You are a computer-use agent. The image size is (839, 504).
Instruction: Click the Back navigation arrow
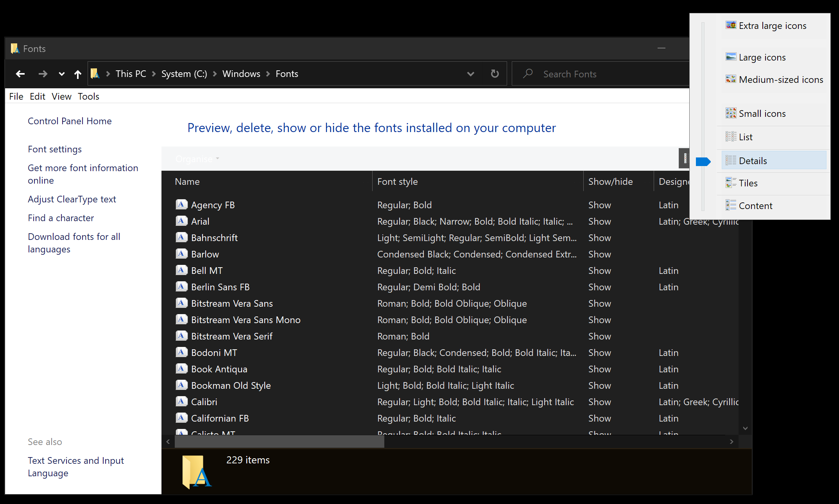[20, 74]
